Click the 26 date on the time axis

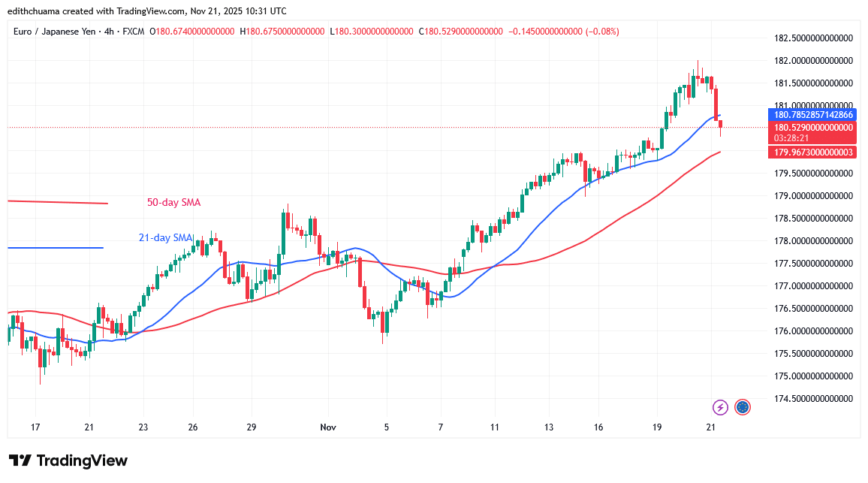click(192, 427)
